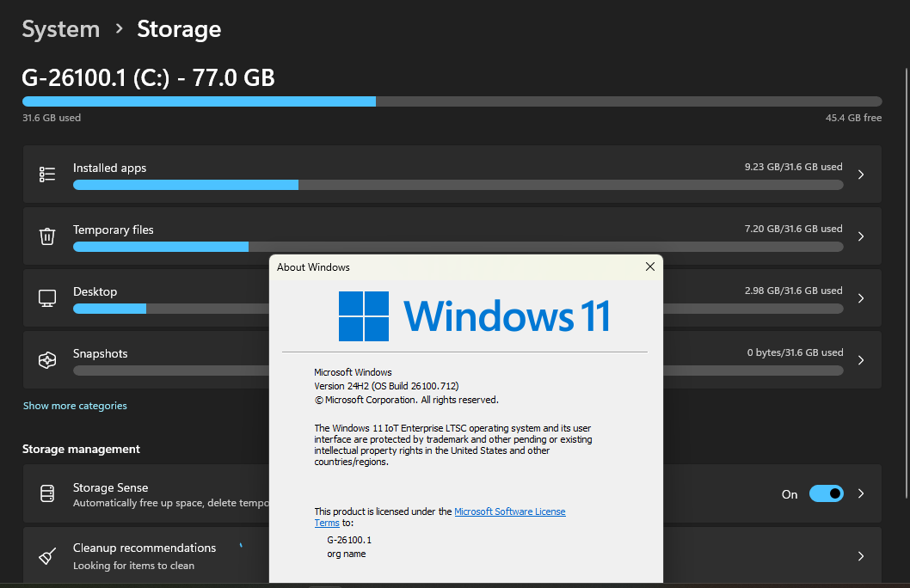The image size is (910, 588).
Task: Turn off the Storage Sense toggle
Action: (826, 493)
